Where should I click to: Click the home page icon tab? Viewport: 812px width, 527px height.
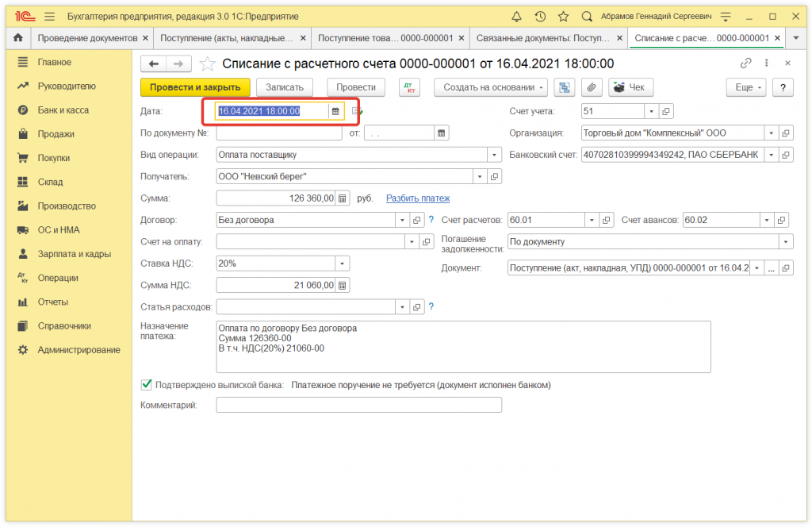pyautogui.click(x=17, y=37)
